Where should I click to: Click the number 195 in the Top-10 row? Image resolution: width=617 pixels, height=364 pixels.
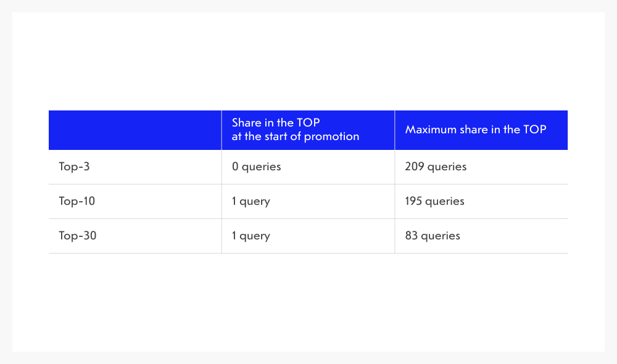coord(414,201)
